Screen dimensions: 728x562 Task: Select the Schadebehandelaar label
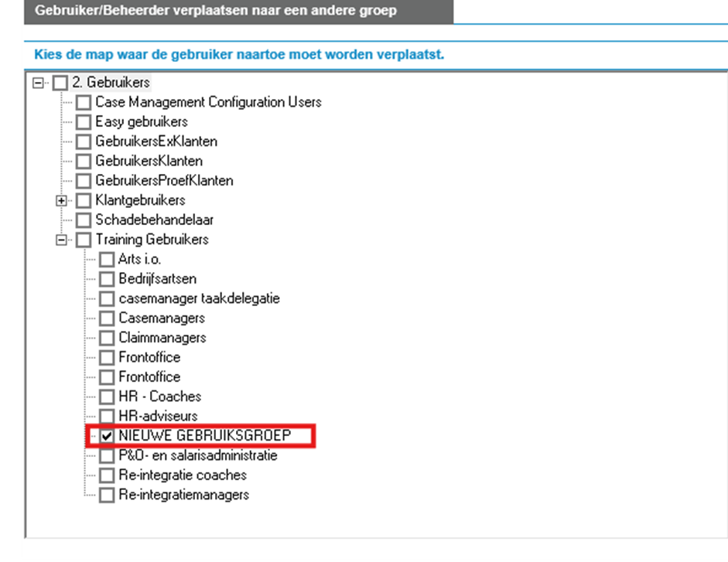[155, 220]
